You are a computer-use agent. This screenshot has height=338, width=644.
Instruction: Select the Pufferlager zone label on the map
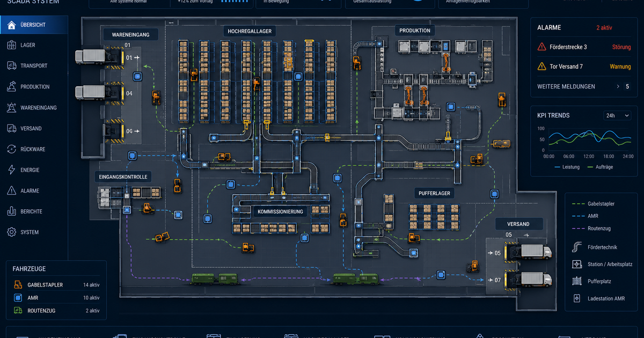[x=434, y=193]
